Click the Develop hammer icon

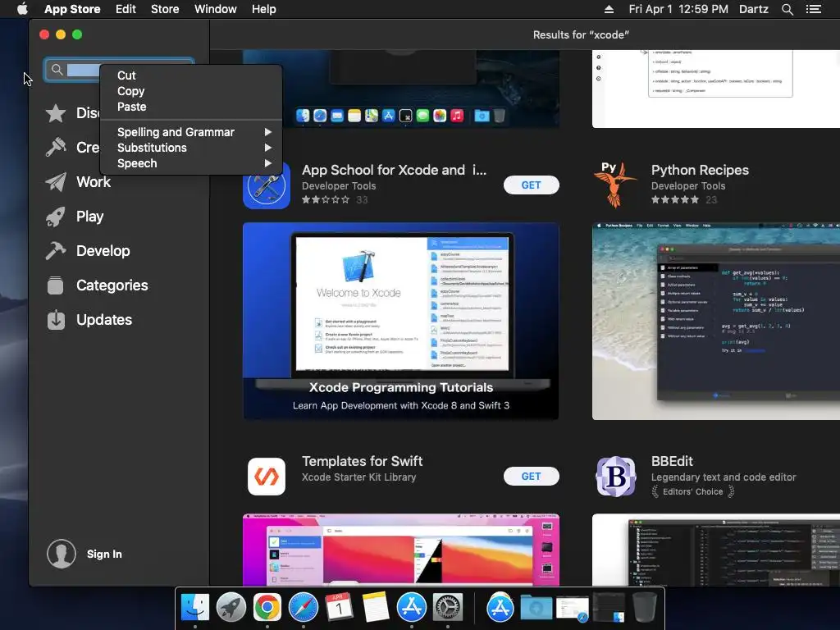(x=56, y=251)
